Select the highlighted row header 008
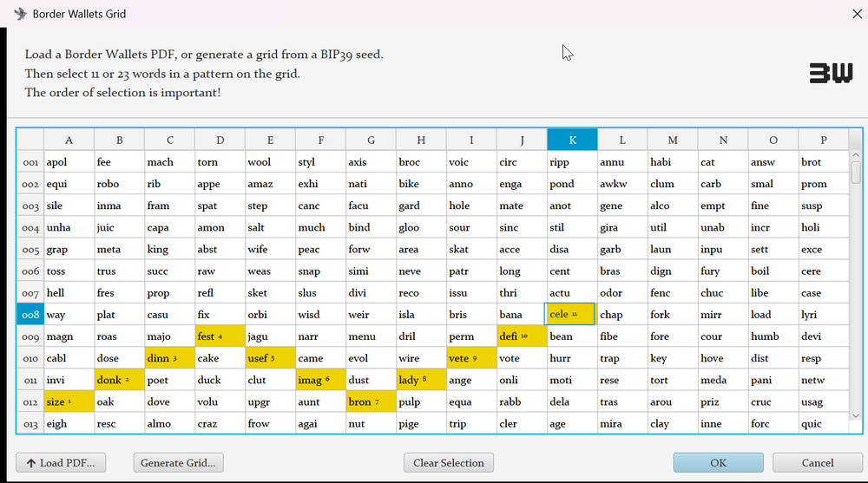This screenshot has height=483, width=868. 30,315
